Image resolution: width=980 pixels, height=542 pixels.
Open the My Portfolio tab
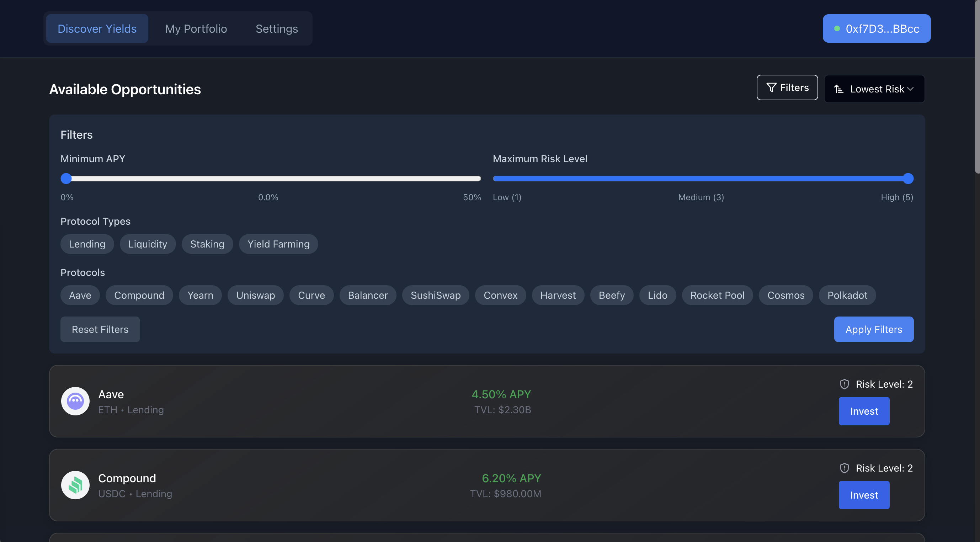[x=196, y=28]
